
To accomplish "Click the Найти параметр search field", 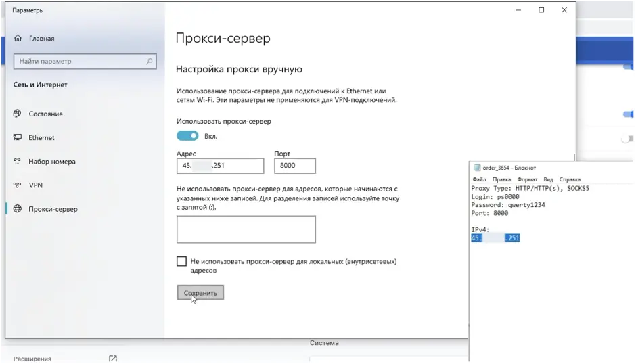I will coord(85,62).
